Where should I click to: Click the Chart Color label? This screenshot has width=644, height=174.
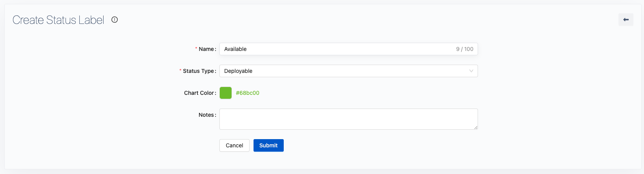(199, 93)
